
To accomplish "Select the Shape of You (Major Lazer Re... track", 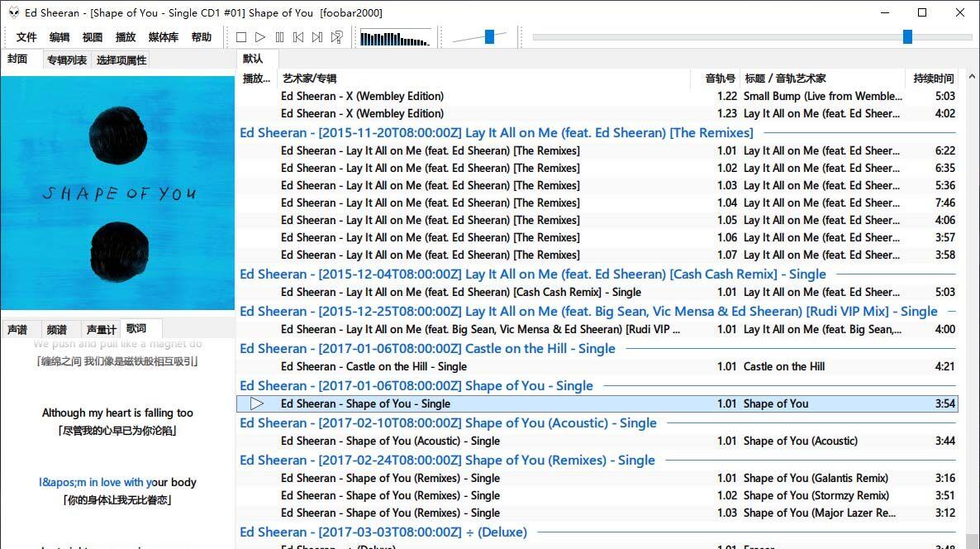I will click(597, 513).
